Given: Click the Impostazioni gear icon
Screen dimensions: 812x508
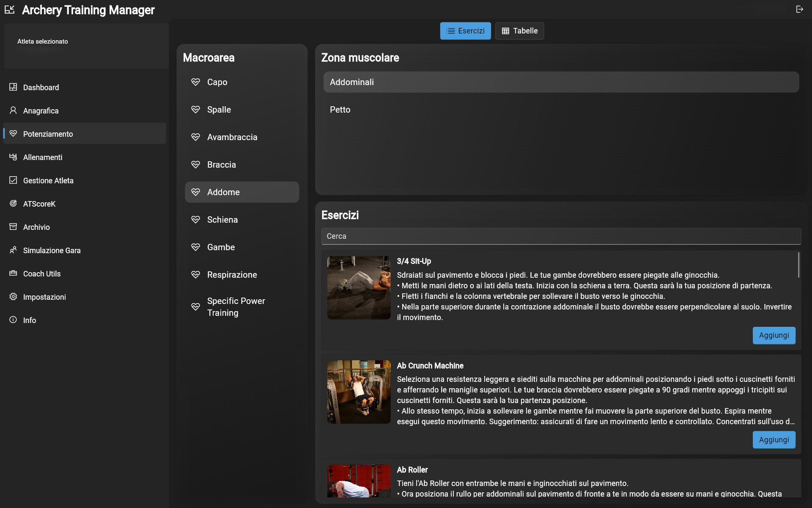Looking at the screenshot, I should click(13, 296).
